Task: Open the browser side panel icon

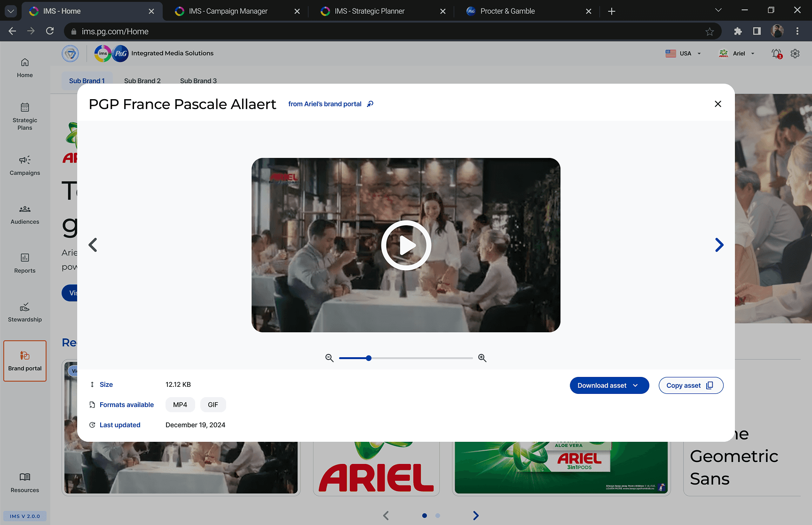Action: pyautogui.click(x=757, y=31)
